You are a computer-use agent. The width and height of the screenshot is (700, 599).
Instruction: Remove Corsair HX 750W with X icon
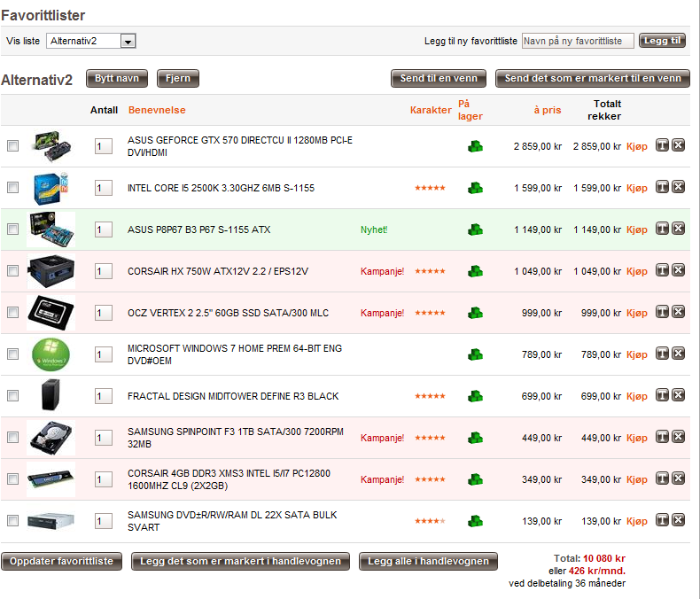tap(678, 270)
